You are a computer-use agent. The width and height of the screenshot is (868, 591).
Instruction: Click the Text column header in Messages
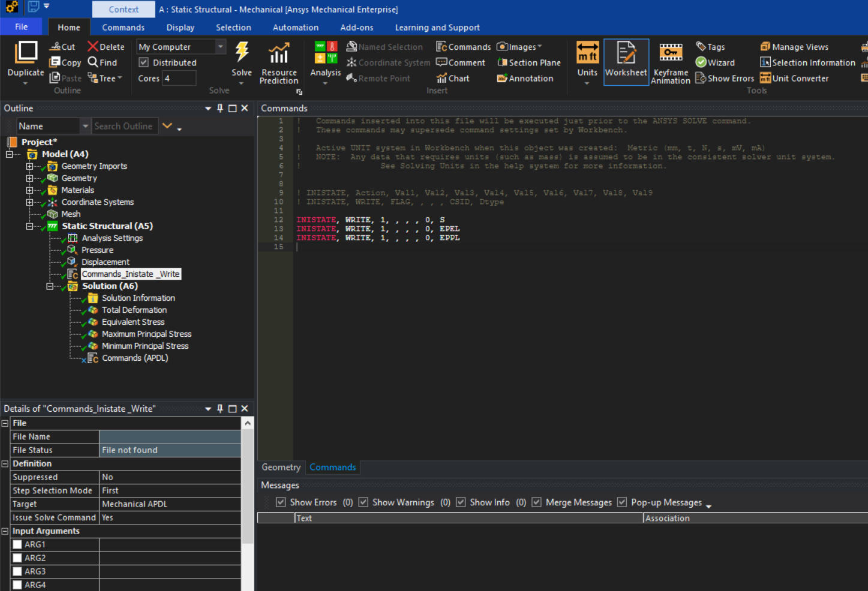468,518
